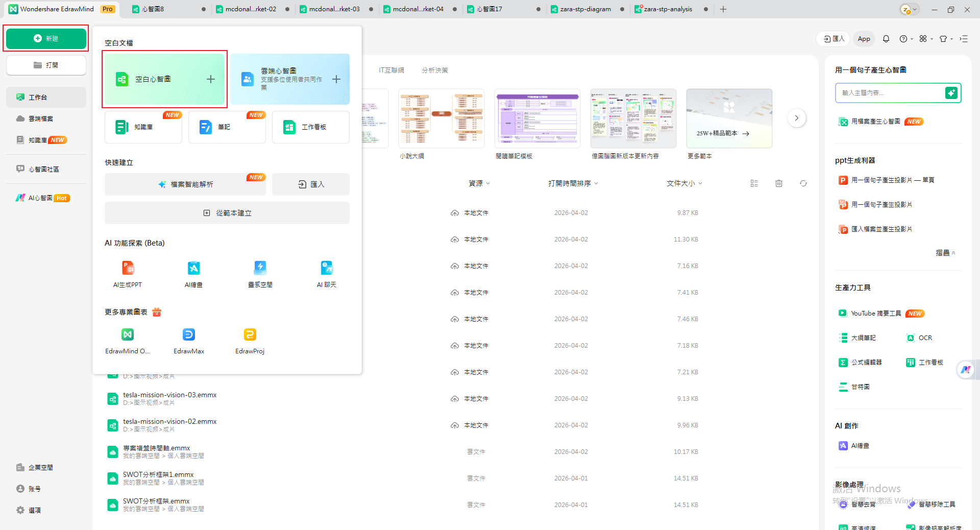Open the 打開時間排序 sort dropdown
Screen dimensions: 980x530
click(573, 183)
